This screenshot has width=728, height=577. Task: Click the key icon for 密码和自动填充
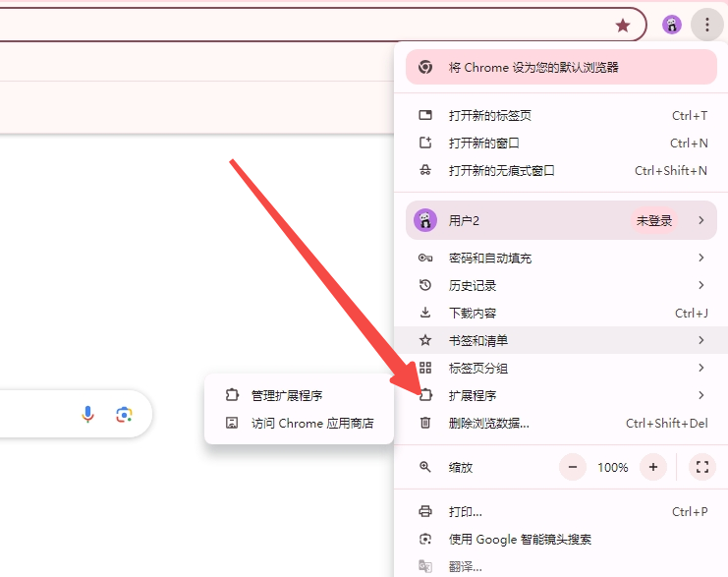tap(425, 258)
